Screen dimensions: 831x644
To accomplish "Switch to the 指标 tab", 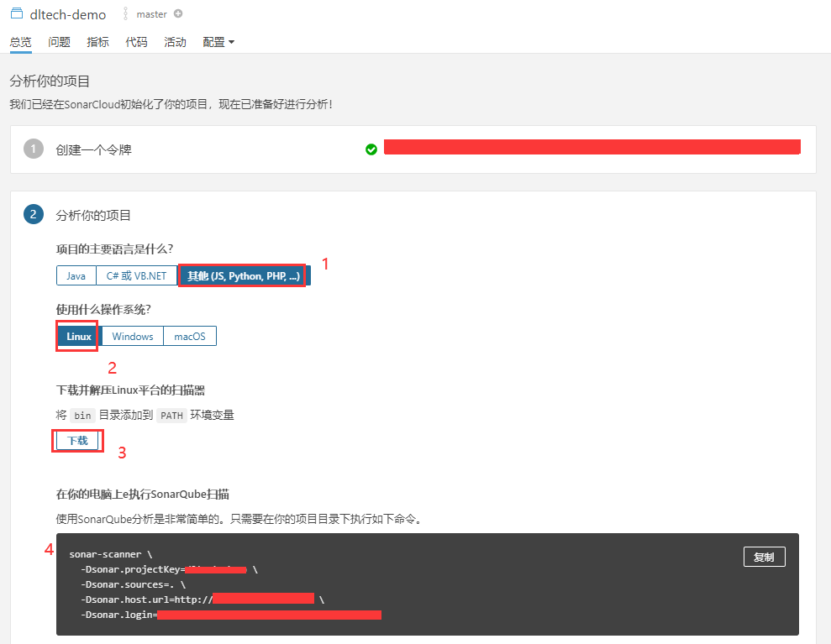I will click(97, 41).
